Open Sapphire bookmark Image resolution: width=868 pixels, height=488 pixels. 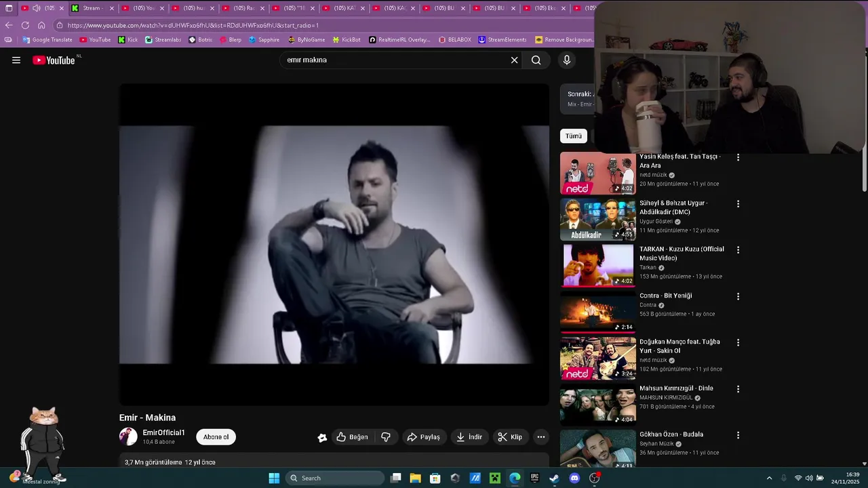coord(264,40)
